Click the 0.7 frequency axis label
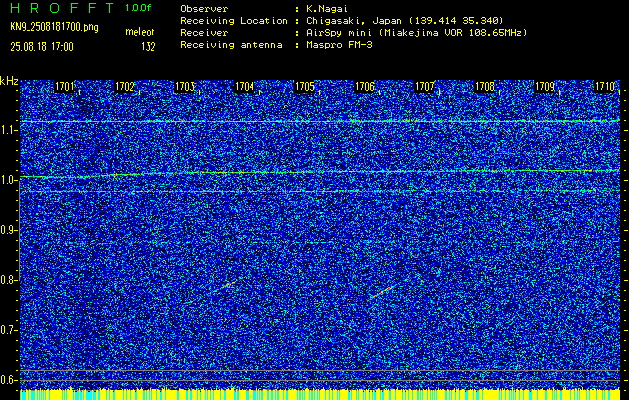The height and width of the screenshot is (400, 629). [x=6, y=330]
